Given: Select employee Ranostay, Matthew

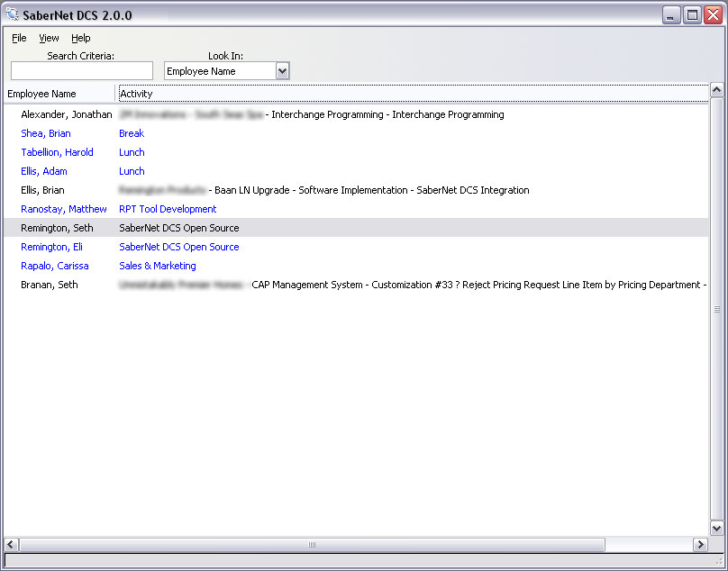Looking at the screenshot, I should [64, 209].
